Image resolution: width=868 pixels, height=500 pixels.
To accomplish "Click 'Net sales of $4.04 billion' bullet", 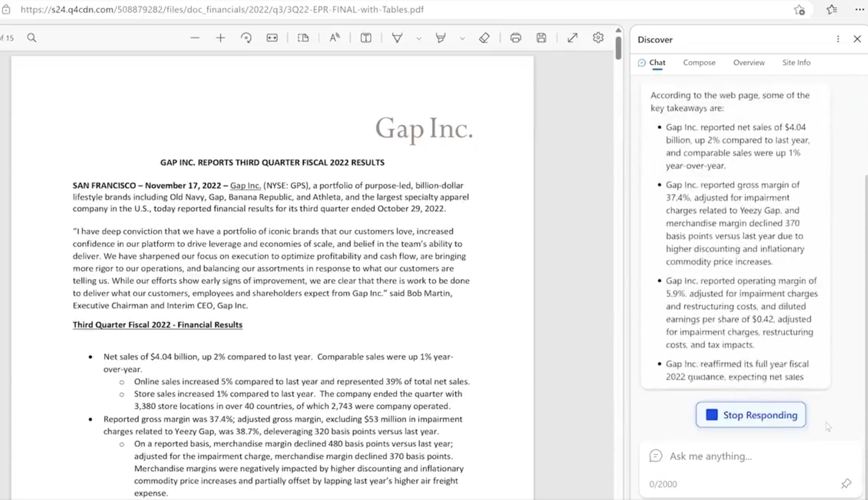I will tap(278, 363).
